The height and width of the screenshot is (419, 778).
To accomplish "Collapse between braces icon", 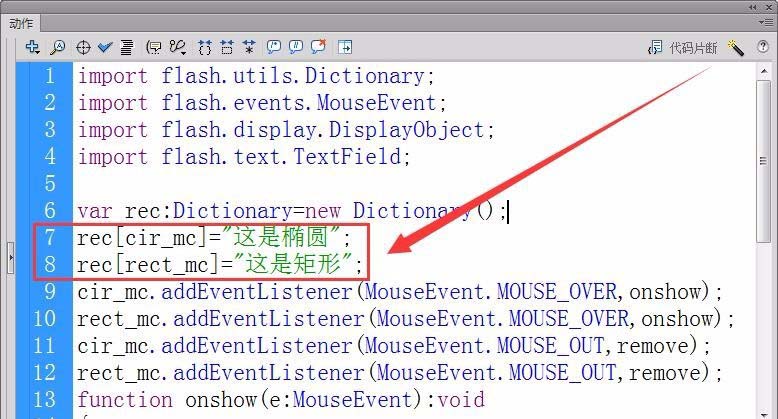I will coord(204,47).
